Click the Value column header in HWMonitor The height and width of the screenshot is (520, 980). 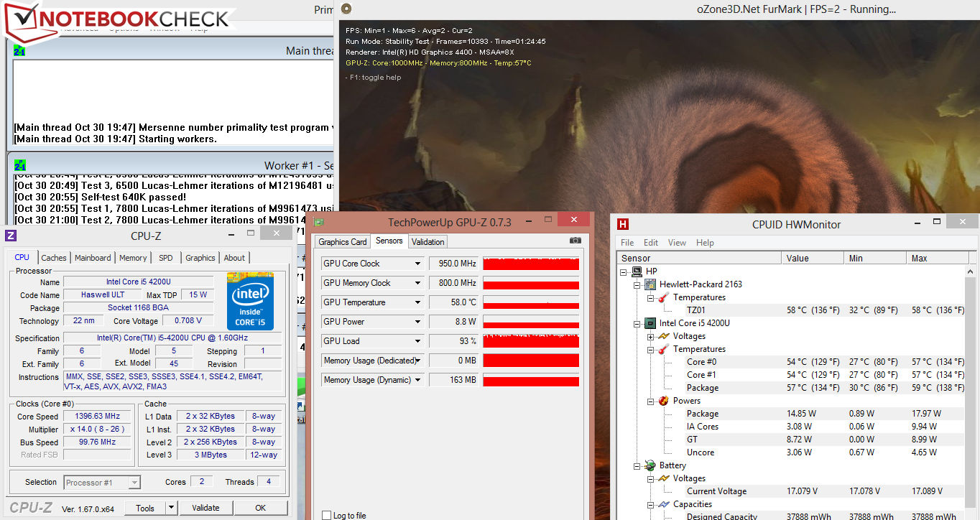click(813, 259)
